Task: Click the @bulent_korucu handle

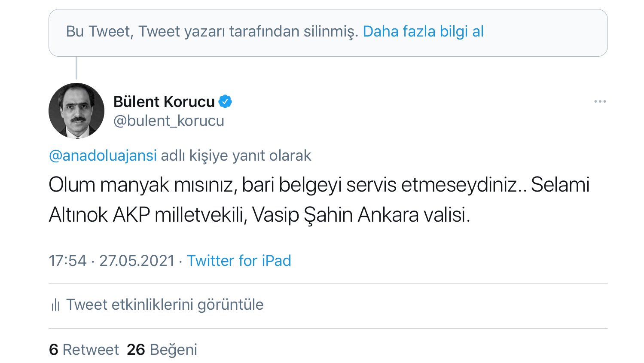Action: (x=168, y=121)
